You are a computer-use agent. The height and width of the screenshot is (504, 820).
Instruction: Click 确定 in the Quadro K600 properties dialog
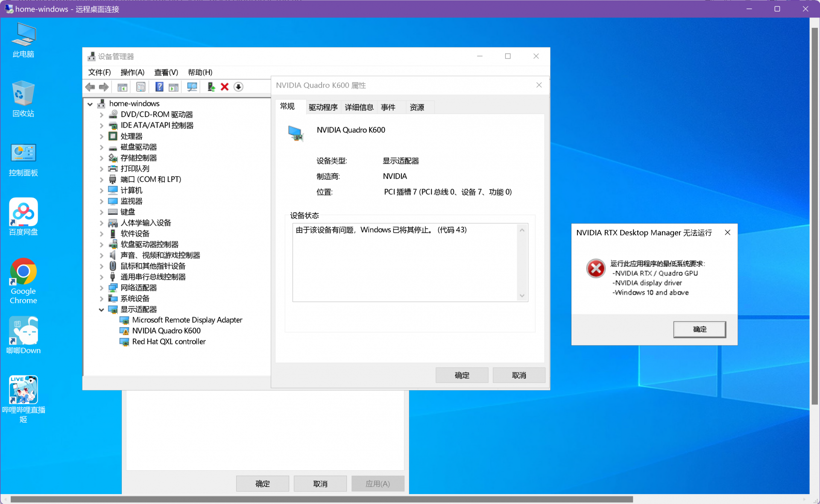[x=462, y=375]
